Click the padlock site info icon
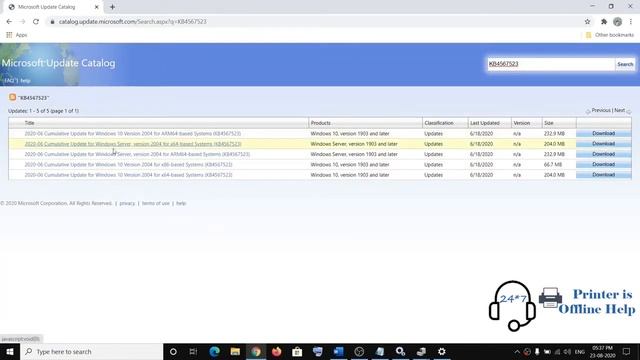The width and height of the screenshot is (640, 360). pyautogui.click(x=52, y=22)
